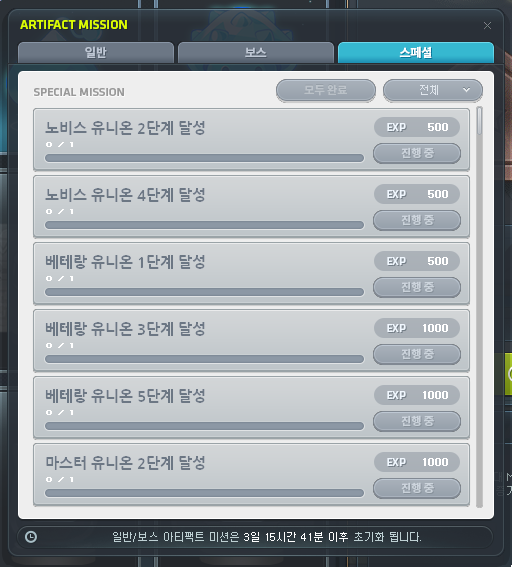
Task: Click EXP 500 badge of 노비스 유니온 4단계
Action: coord(417,194)
